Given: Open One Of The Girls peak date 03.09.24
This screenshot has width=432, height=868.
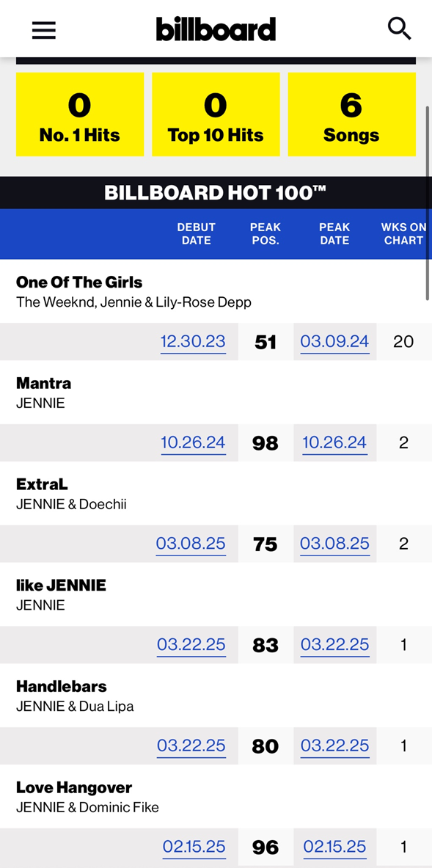Looking at the screenshot, I should (x=334, y=342).
